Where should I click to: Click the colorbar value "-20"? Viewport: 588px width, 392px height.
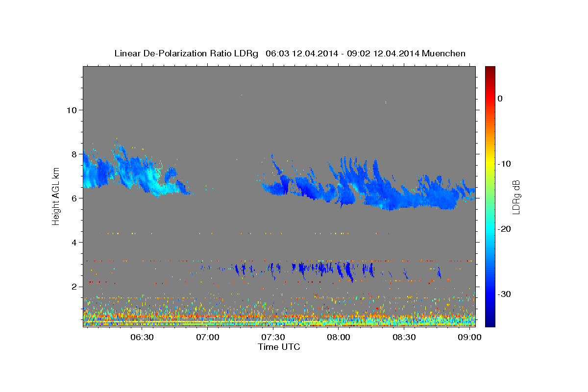[504, 229]
